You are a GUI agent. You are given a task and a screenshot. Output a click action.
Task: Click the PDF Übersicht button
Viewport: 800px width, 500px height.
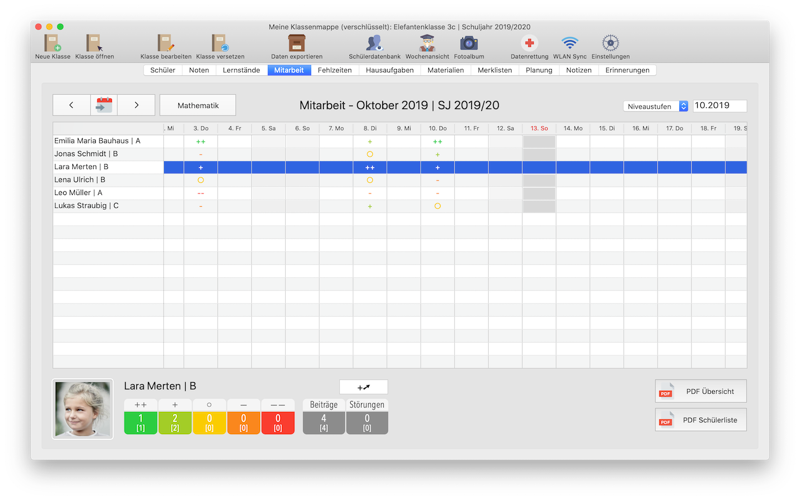pyautogui.click(x=700, y=392)
